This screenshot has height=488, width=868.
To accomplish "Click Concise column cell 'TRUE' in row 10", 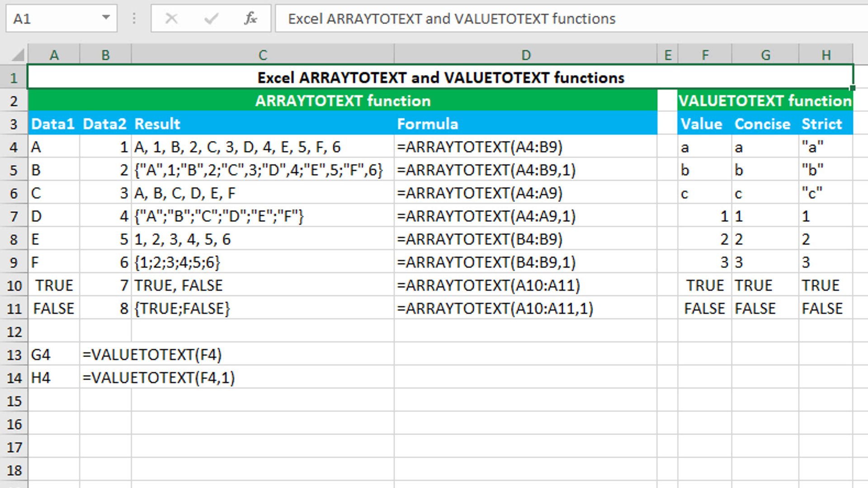I will point(765,285).
